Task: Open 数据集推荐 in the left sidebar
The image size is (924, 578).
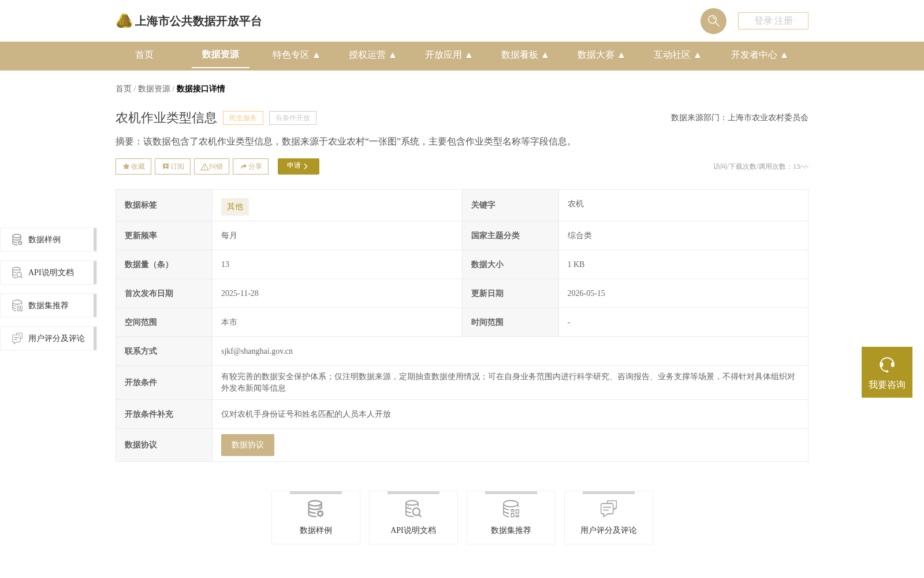Action: (x=49, y=306)
